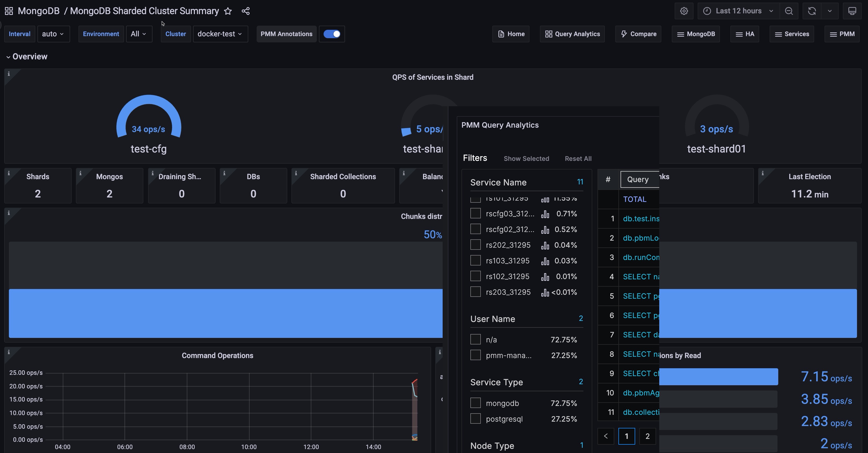Show info icon on Draining Shards panel
The image size is (868, 453).
click(x=152, y=173)
